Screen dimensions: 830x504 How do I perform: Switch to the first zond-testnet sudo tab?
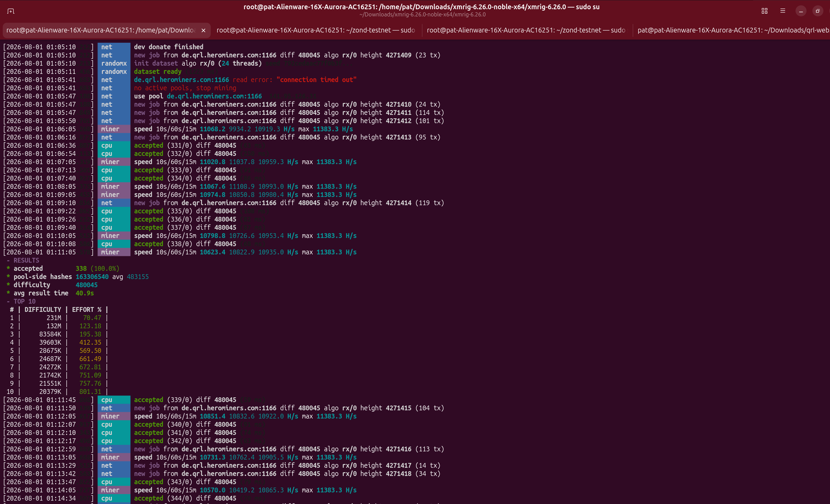tap(316, 30)
